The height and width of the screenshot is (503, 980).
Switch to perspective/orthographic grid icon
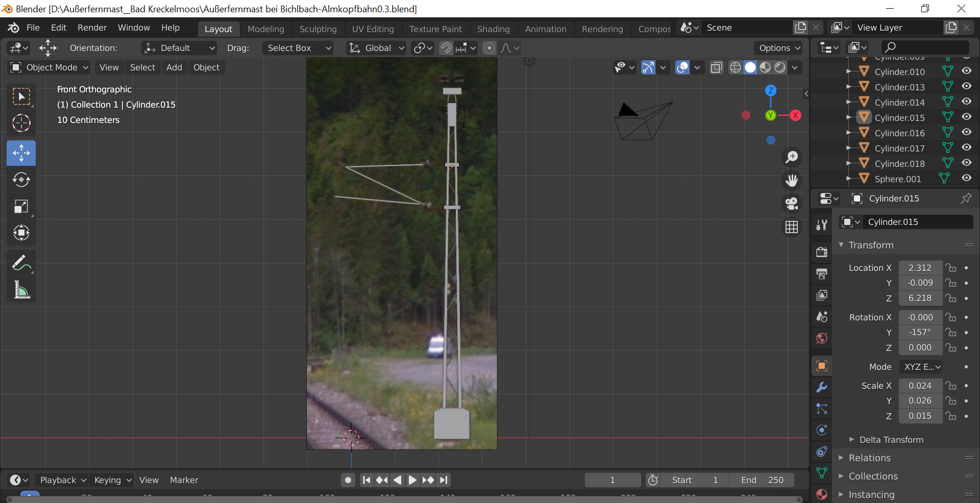click(x=792, y=227)
